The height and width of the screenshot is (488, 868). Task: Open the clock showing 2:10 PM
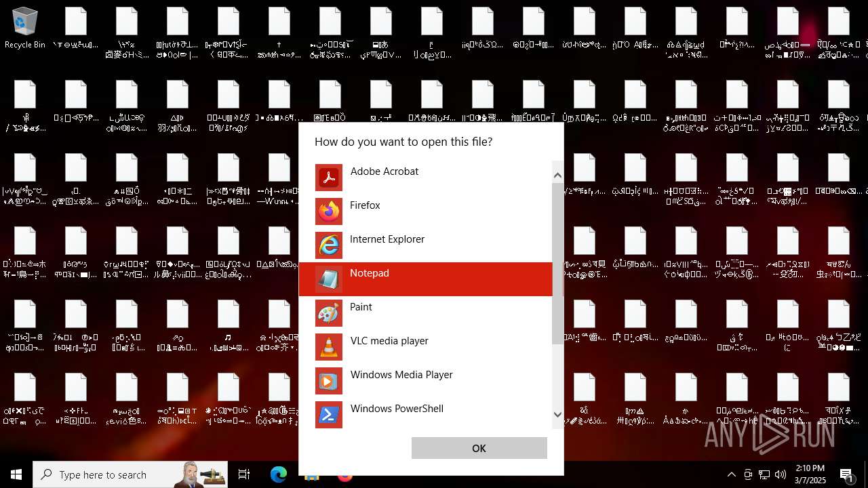pyautogui.click(x=810, y=474)
